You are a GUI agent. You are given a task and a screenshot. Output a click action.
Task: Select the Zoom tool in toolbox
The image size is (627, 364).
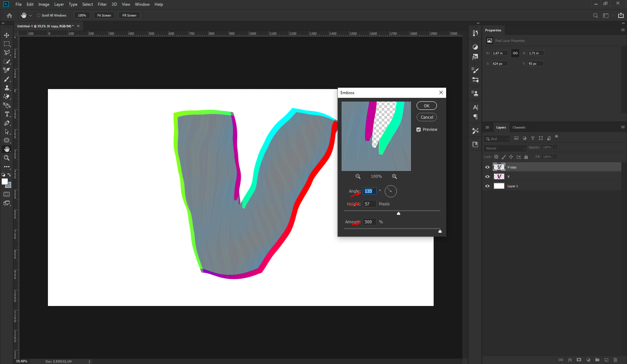coord(7,158)
